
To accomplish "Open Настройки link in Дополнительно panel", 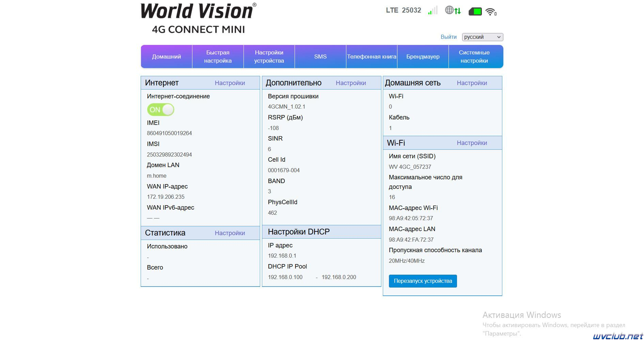I will coord(351,83).
